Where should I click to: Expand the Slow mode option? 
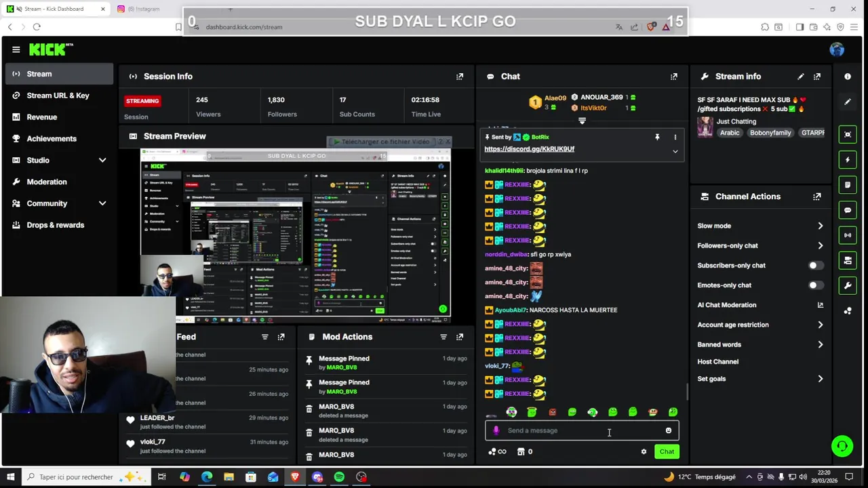(821, 226)
